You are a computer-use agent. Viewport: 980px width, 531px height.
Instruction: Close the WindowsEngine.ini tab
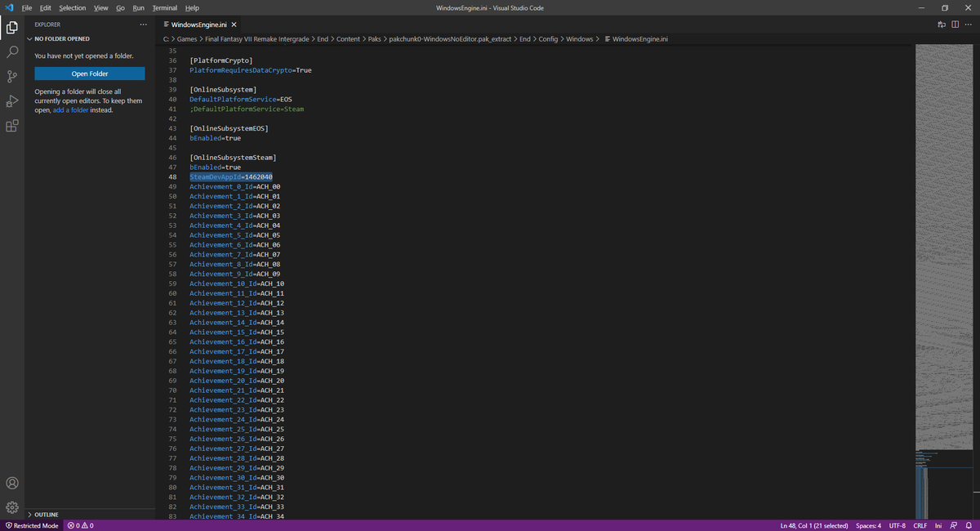point(234,25)
